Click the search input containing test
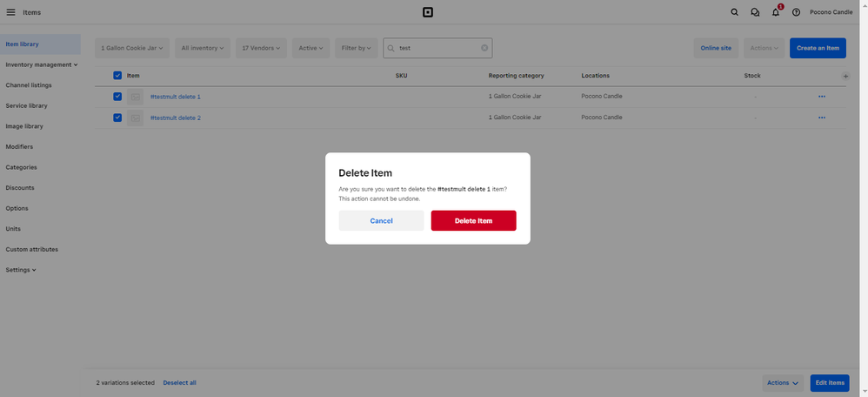Viewport: 868px width, 397px height. pos(435,48)
